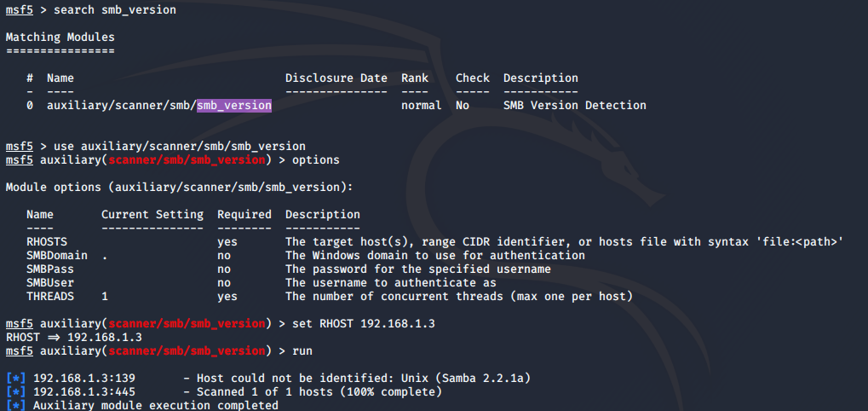Viewport: 868px width, 411px height.
Task: Click the Check column header
Action: click(x=472, y=78)
